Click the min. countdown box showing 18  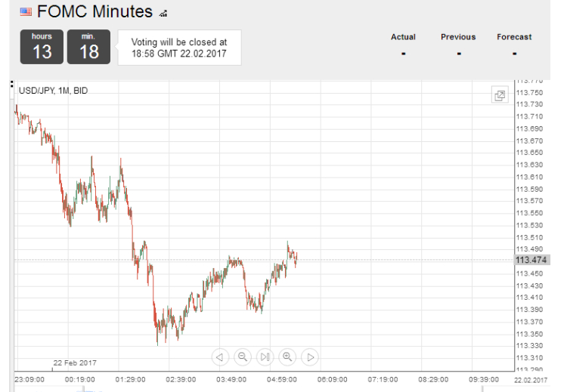pyautogui.click(x=88, y=47)
